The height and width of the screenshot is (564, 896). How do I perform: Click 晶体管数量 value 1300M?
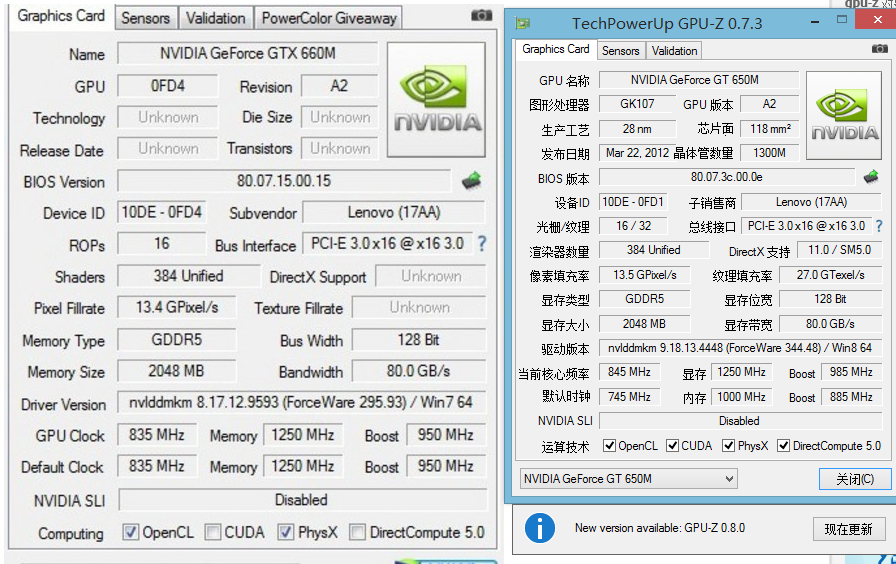[769, 153]
